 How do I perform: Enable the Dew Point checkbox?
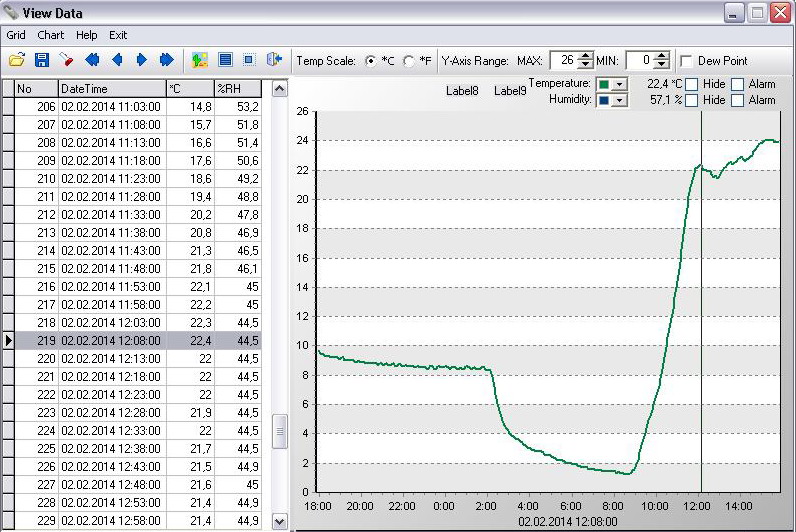click(686, 61)
